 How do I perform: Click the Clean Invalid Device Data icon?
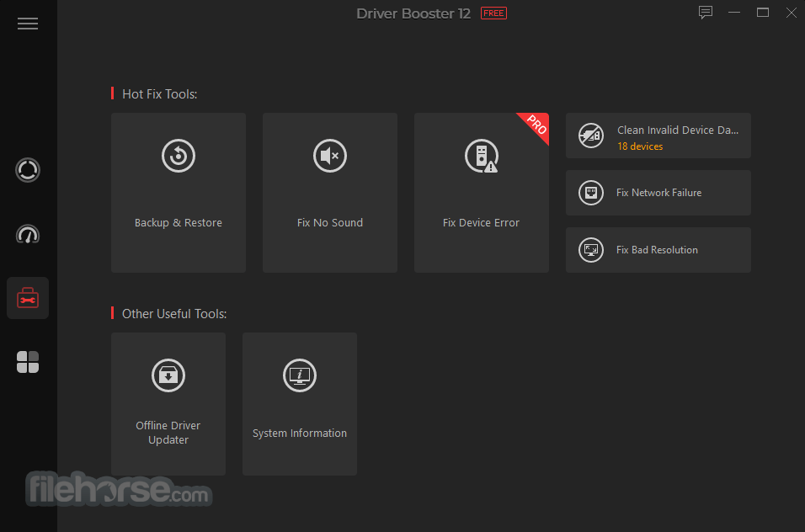tap(591, 136)
